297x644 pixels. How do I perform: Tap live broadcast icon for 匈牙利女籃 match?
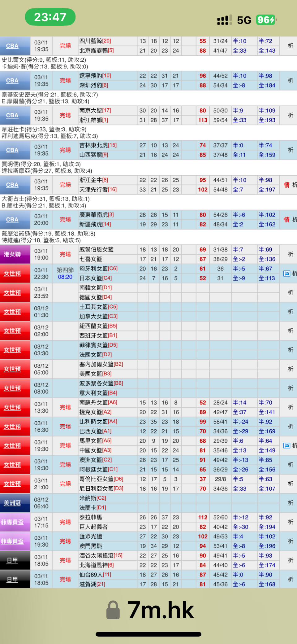286,274
